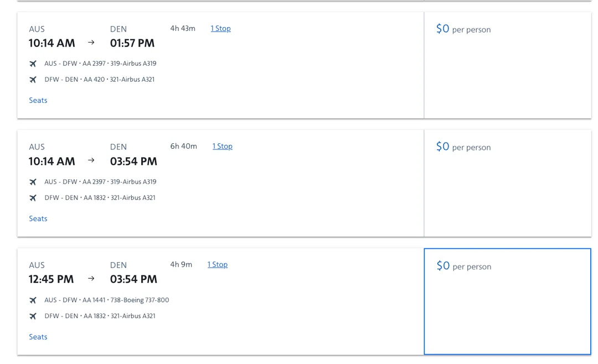The height and width of the screenshot is (364, 598).
Task: Click plane icon for AA 1832 on 4h 9m flight
Action: 33,316
